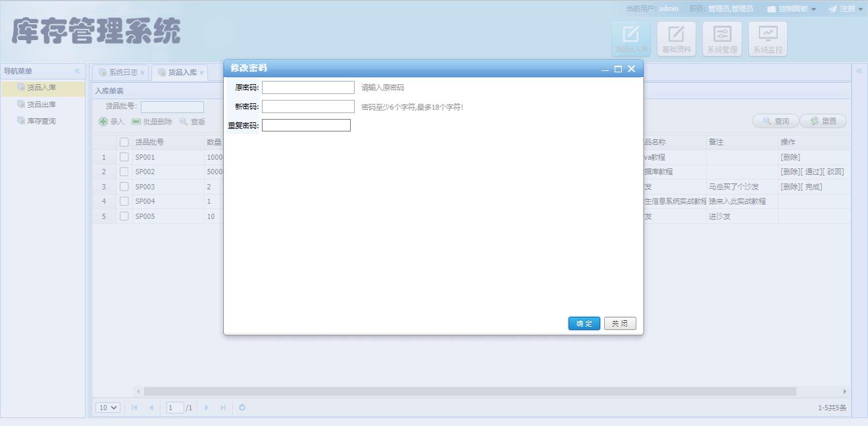Sort by the 货品批号 column header
868x426 pixels.
(x=168, y=142)
